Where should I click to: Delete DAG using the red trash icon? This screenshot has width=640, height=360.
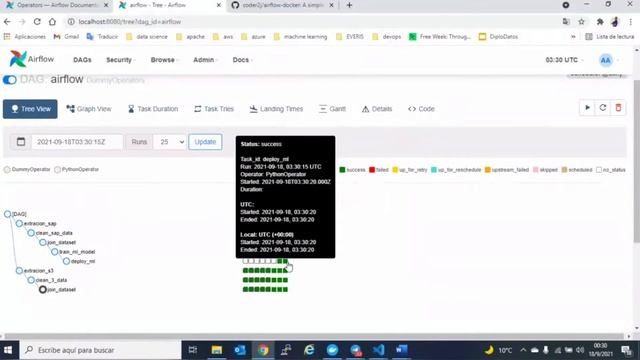pyautogui.click(x=618, y=108)
